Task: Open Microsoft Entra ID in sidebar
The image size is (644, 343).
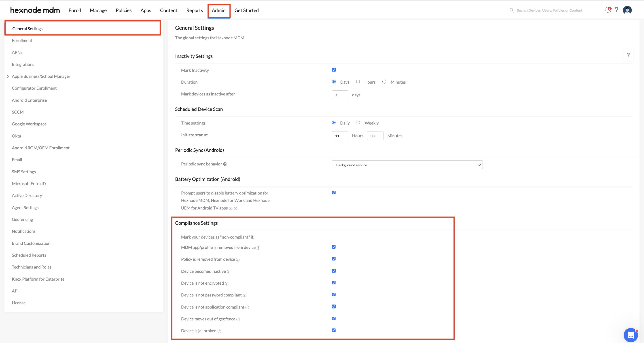Action: (x=29, y=184)
